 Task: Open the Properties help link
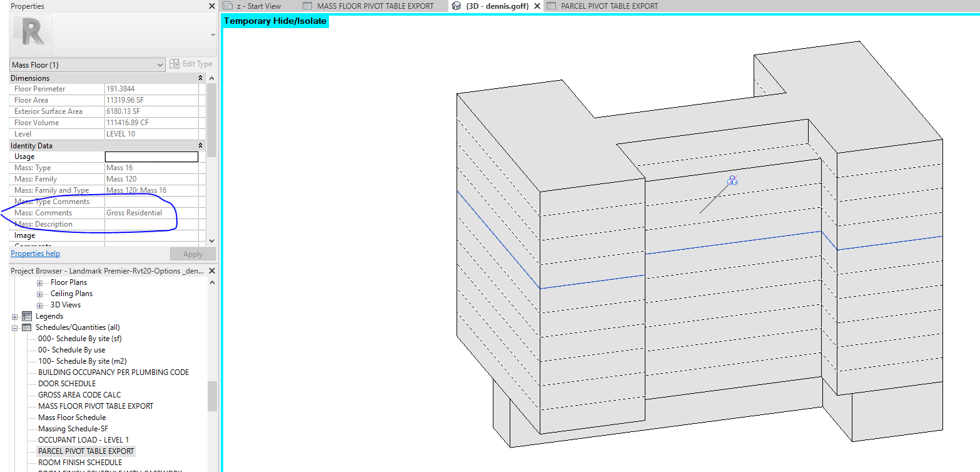point(35,253)
